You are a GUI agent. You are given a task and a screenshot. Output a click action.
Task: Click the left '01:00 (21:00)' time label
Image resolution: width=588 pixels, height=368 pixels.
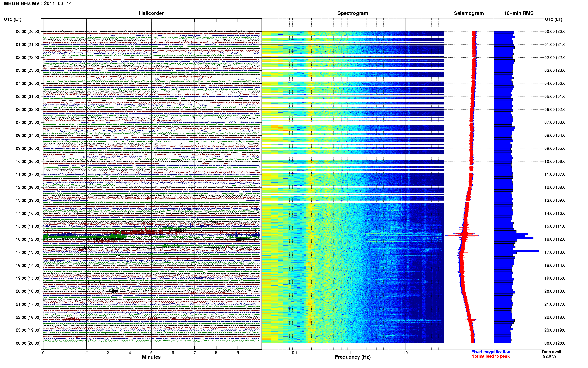point(28,44)
